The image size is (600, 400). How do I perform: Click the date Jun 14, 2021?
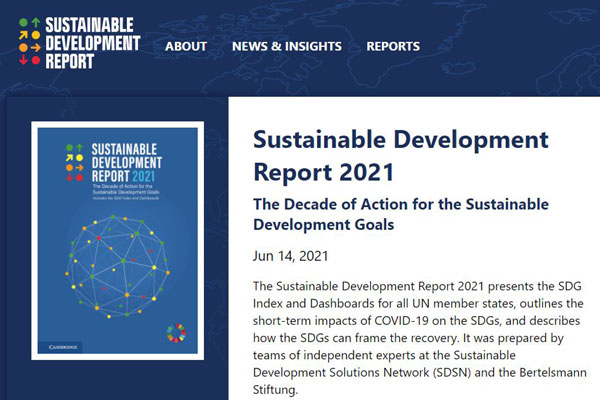coord(290,256)
